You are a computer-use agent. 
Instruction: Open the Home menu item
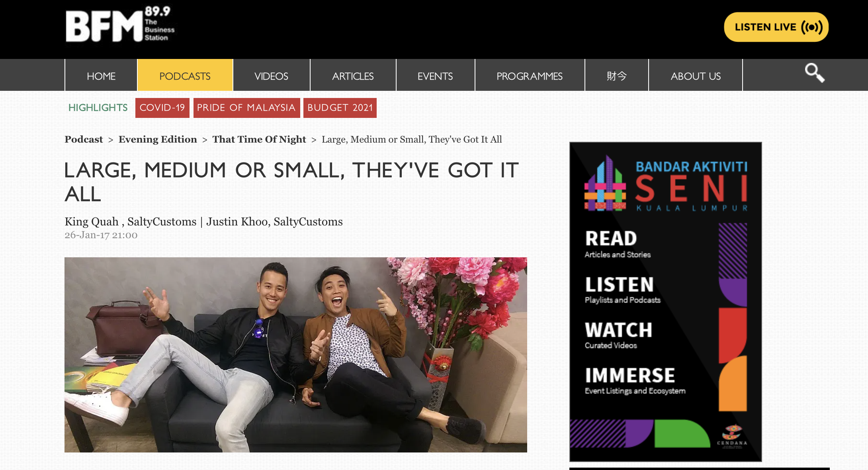click(101, 75)
